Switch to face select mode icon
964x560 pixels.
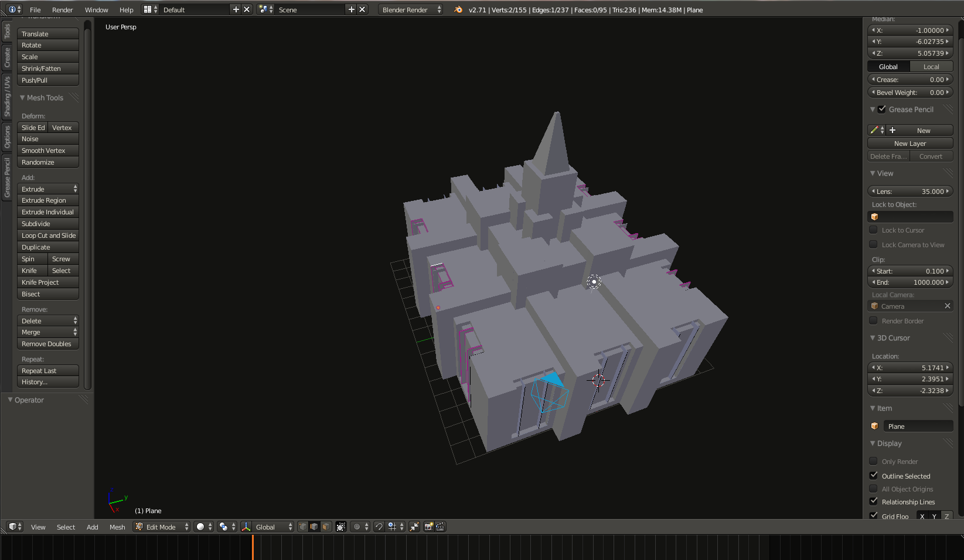click(326, 527)
